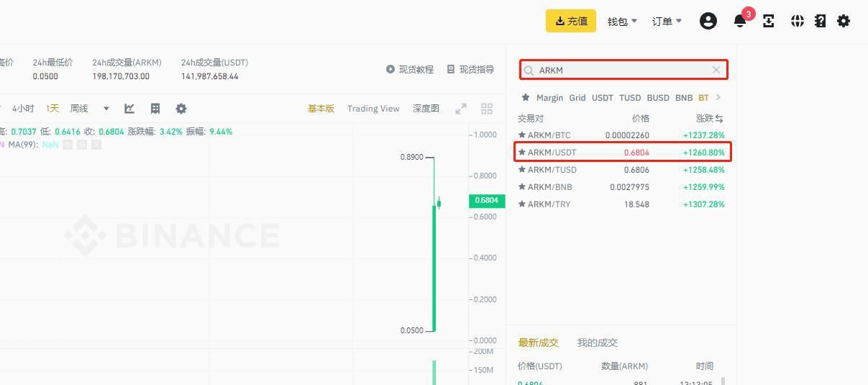
Task: Select 周线 interval
Action: point(79,109)
